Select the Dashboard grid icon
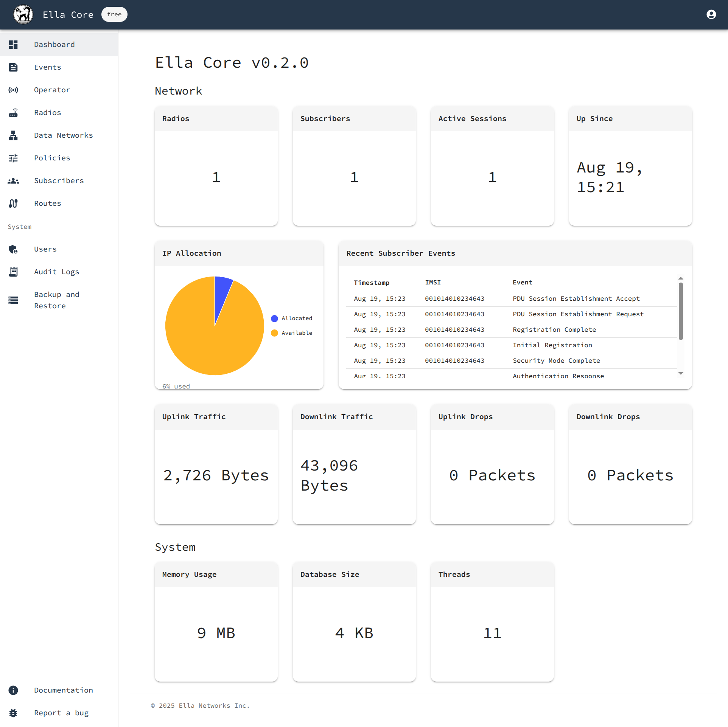728x727 pixels. [13, 45]
